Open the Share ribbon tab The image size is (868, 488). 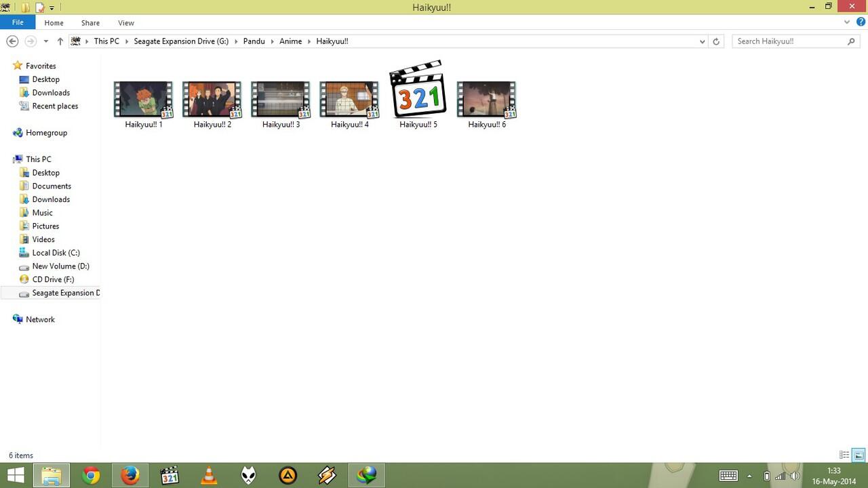[90, 22]
